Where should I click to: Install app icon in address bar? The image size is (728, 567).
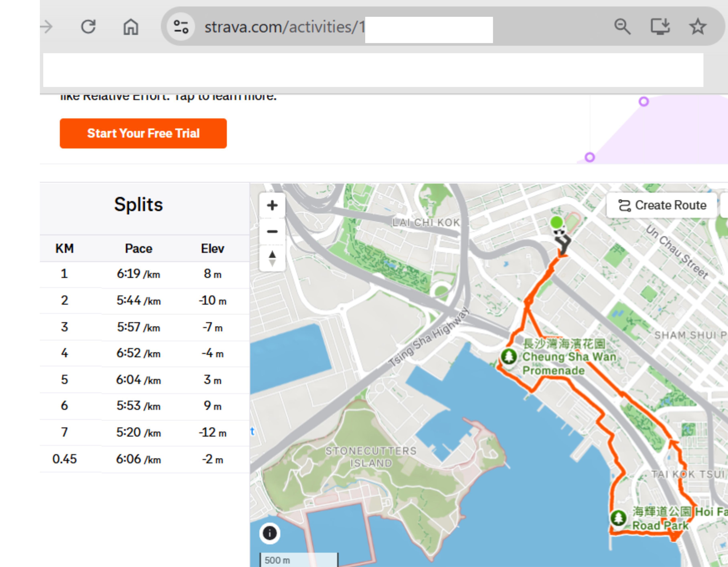(x=660, y=27)
